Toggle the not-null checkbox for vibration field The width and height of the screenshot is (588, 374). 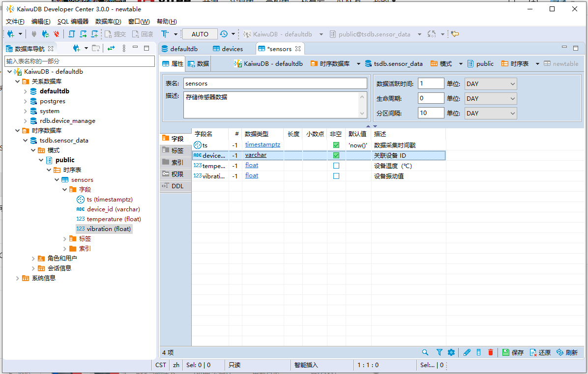pos(336,176)
